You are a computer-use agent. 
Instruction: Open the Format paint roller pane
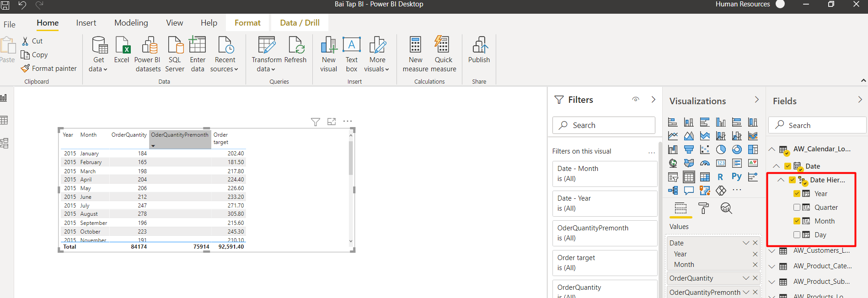tap(703, 208)
